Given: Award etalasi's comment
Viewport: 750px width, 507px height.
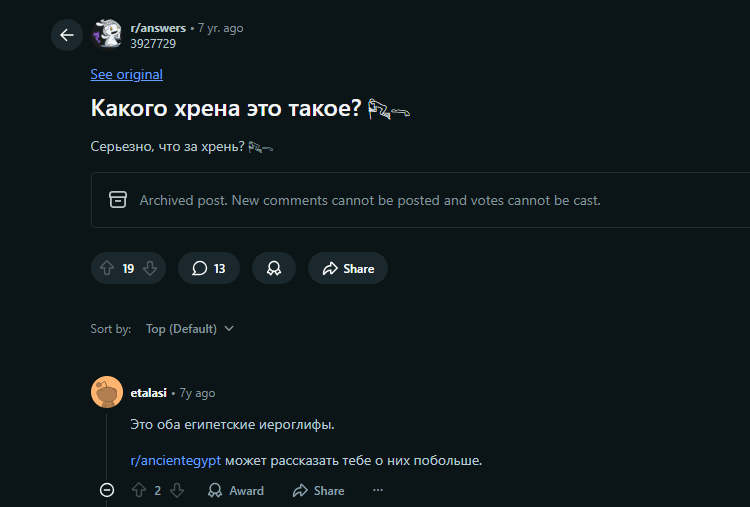Looking at the screenshot, I should (236, 490).
